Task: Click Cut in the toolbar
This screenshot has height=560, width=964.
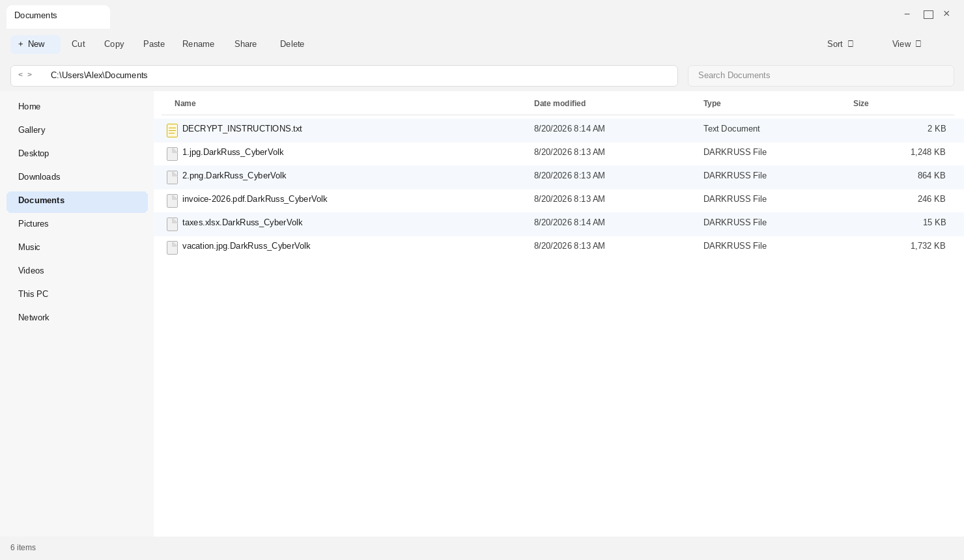Action: click(78, 44)
